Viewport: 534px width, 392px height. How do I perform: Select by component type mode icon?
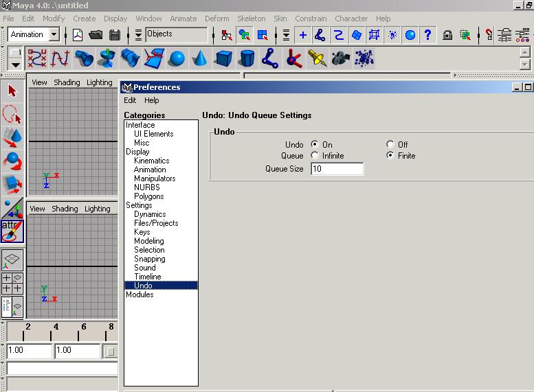coord(263,35)
